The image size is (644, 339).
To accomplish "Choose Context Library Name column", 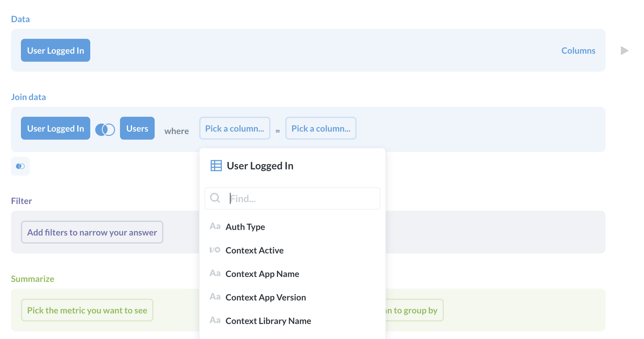I will point(268,321).
